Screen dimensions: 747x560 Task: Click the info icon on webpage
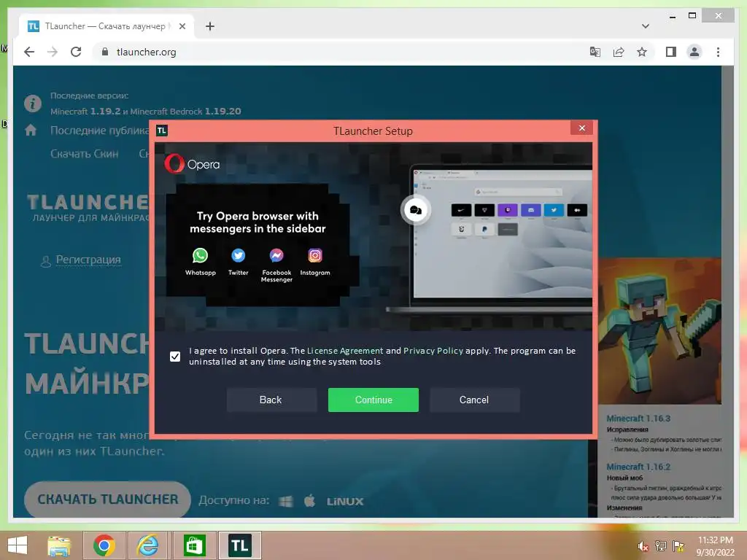[32, 104]
